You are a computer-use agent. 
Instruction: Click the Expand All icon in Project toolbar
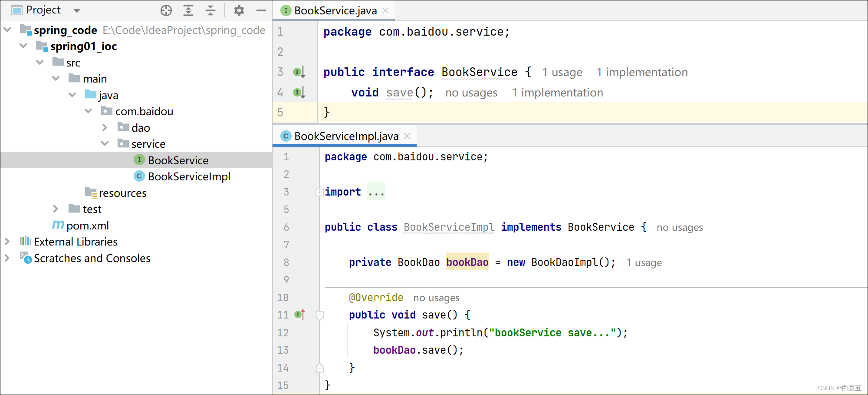click(x=188, y=10)
